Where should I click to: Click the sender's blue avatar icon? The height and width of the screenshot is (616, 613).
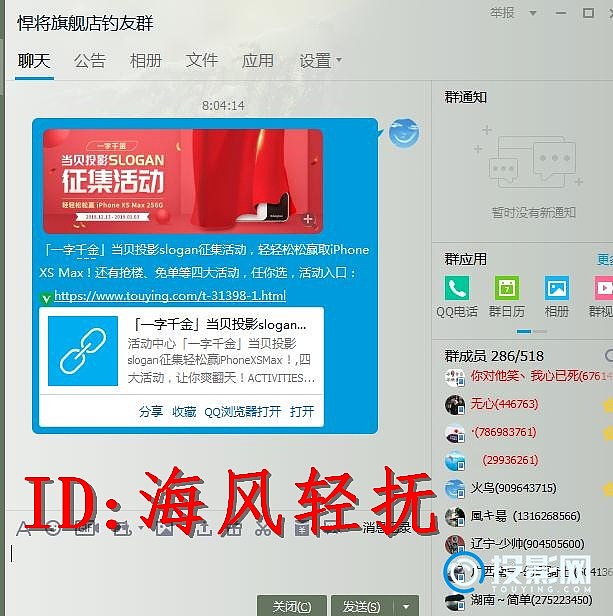[403, 132]
